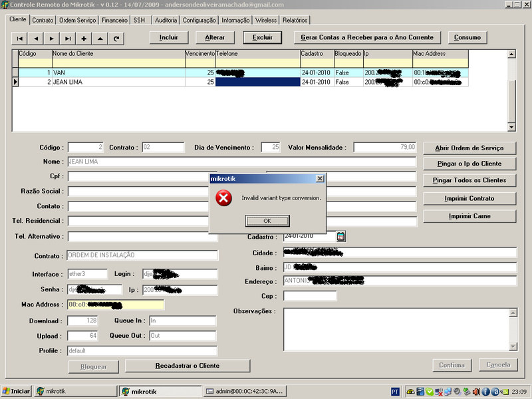Viewport: 532px width, 399px height.
Task: Click the Incluir button
Action: pyautogui.click(x=169, y=37)
